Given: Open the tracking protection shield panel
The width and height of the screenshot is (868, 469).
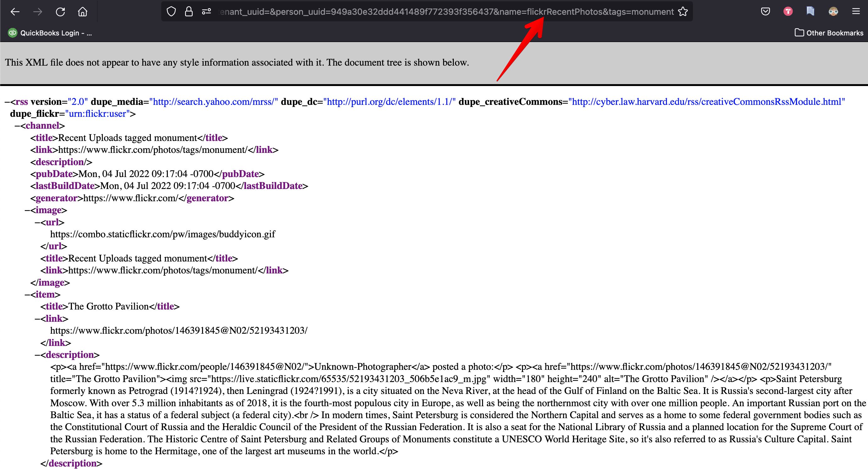Looking at the screenshot, I should [171, 12].
